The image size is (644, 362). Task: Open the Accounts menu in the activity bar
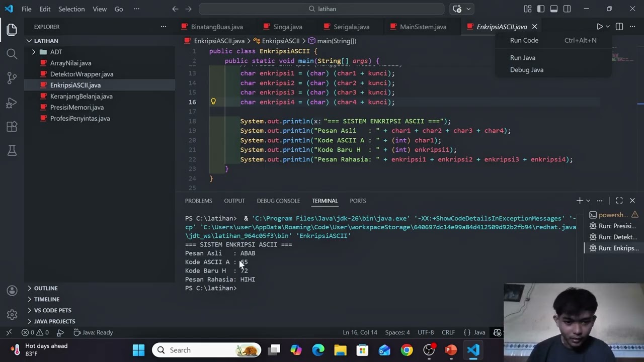click(12, 291)
